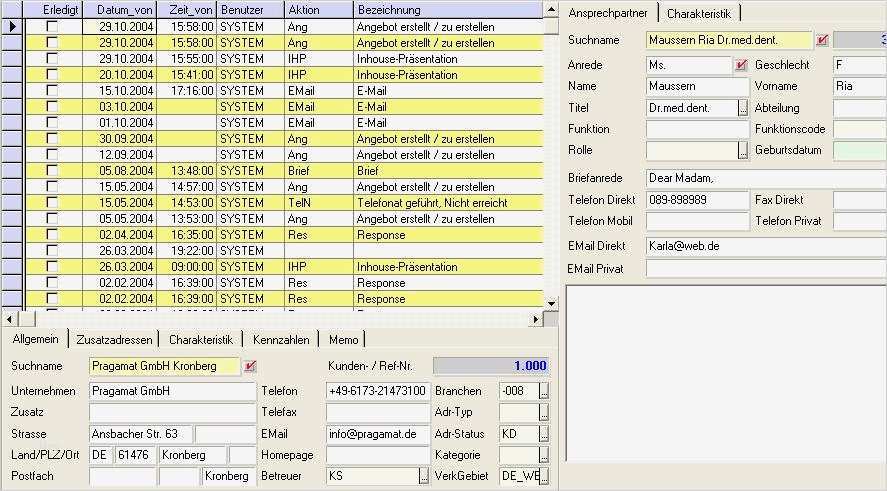Open Charakteristik tab in company panel
Screen dimensions: 887x491
click(x=201, y=340)
